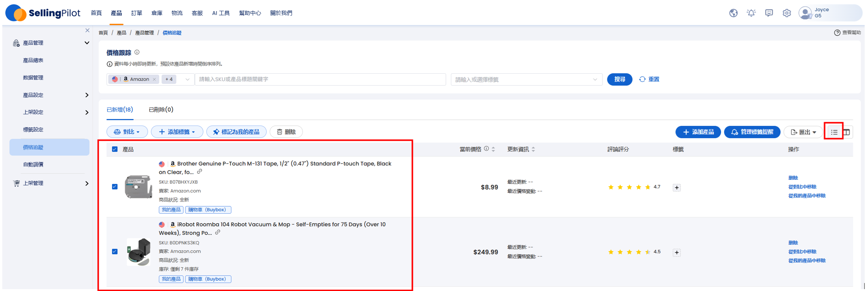Expand the 上架管理 section
The width and height of the screenshot is (868, 291).
87,183
